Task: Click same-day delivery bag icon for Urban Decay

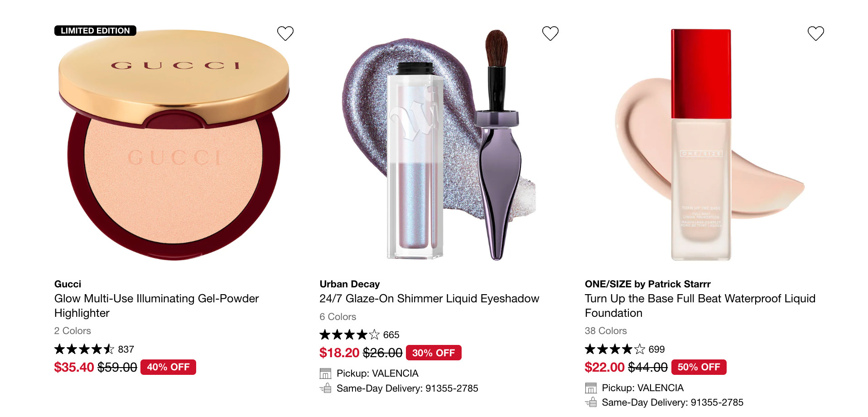Action: pos(325,388)
